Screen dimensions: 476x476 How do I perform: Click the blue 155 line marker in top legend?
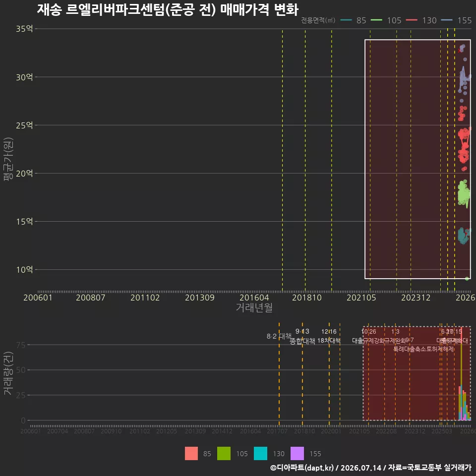(447, 20)
